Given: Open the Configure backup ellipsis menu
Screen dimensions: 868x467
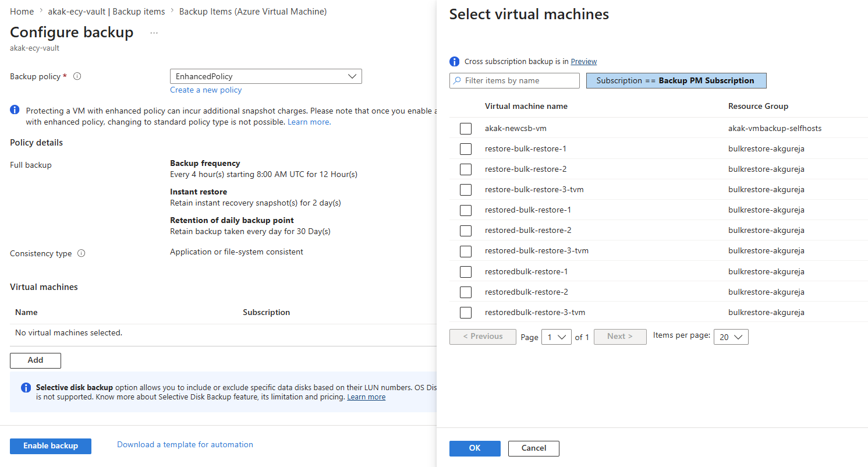Looking at the screenshot, I should pos(154,33).
